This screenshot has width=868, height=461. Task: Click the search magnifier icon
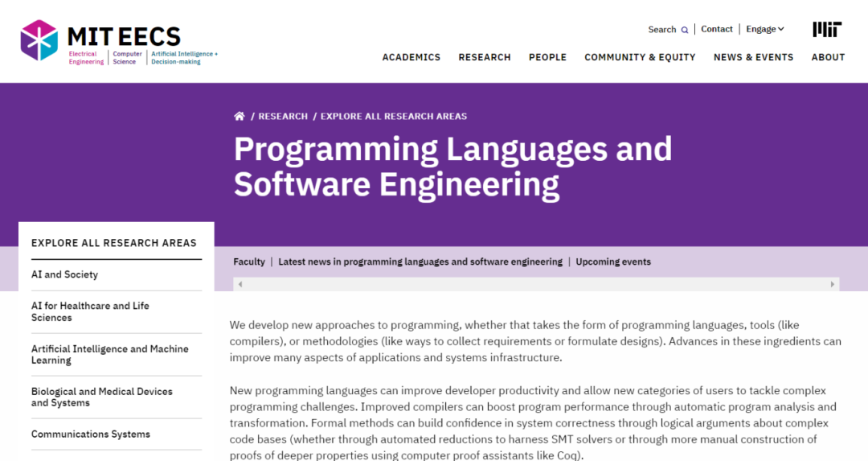(x=685, y=30)
